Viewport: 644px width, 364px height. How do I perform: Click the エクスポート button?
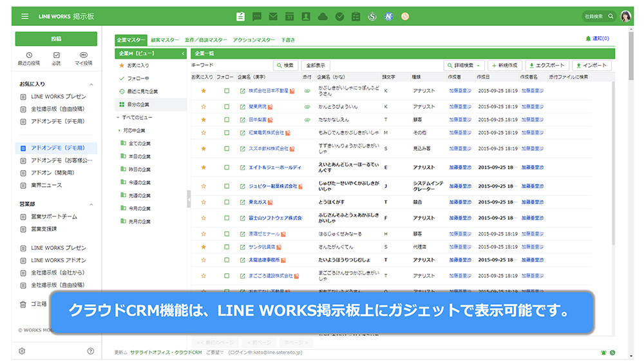pyautogui.click(x=547, y=65)
